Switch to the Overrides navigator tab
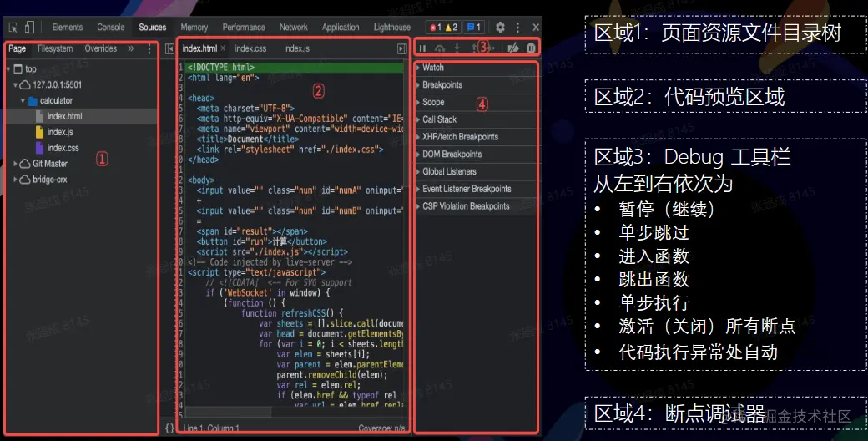This screenshot has width=868, height=441. coord(101,48)
